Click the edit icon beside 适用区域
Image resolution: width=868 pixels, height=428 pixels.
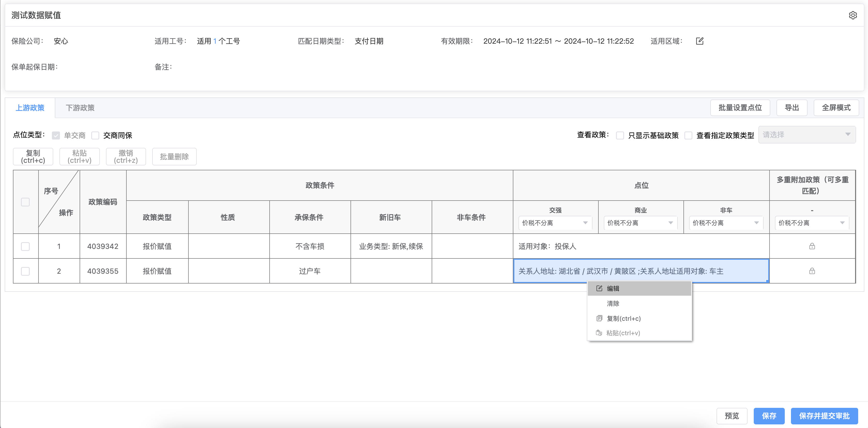pyautogui.click(x=699, y=41)
